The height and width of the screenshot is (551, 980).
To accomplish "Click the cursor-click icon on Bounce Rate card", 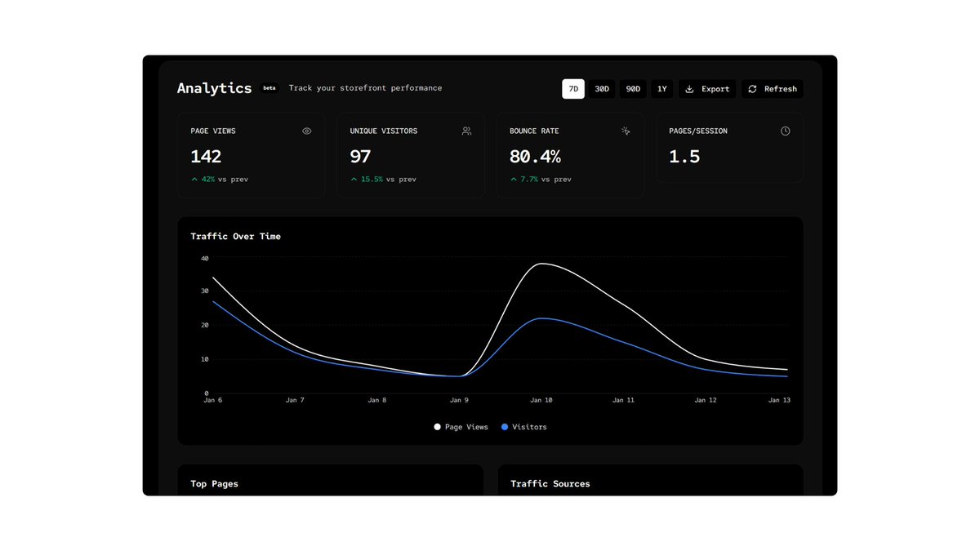I will pyautogui.click(x=626, y=131).
